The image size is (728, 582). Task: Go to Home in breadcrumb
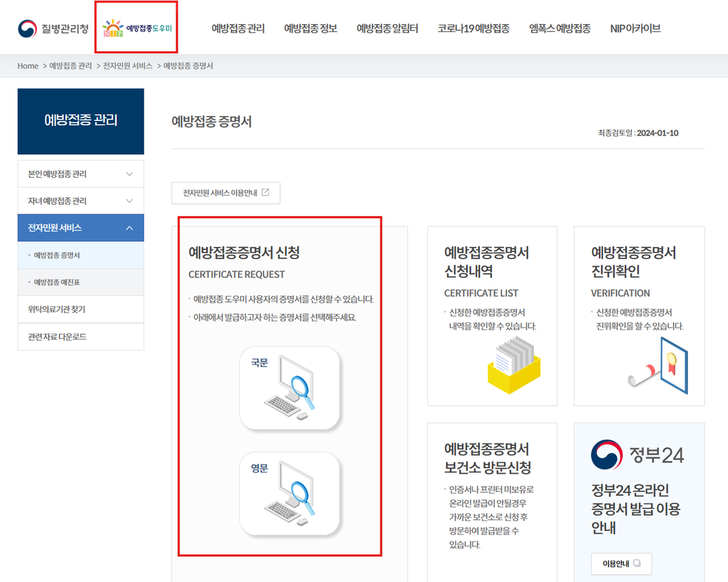(28, 66)
